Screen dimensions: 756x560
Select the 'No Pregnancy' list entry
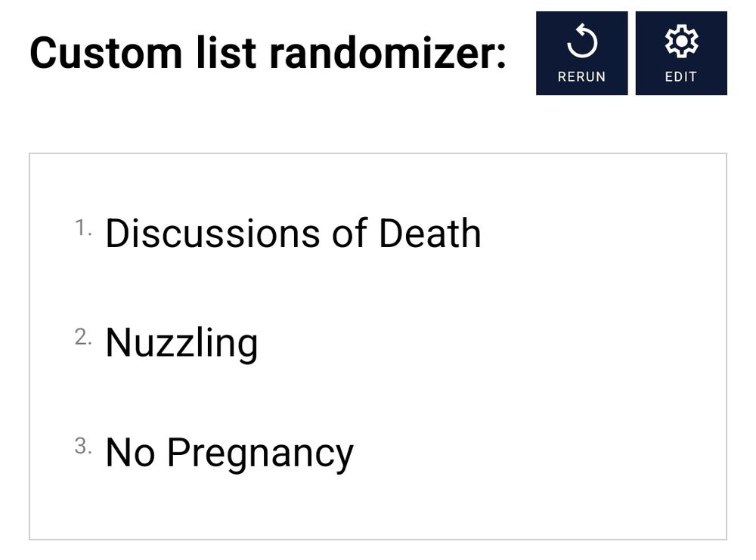pos(229,453)
